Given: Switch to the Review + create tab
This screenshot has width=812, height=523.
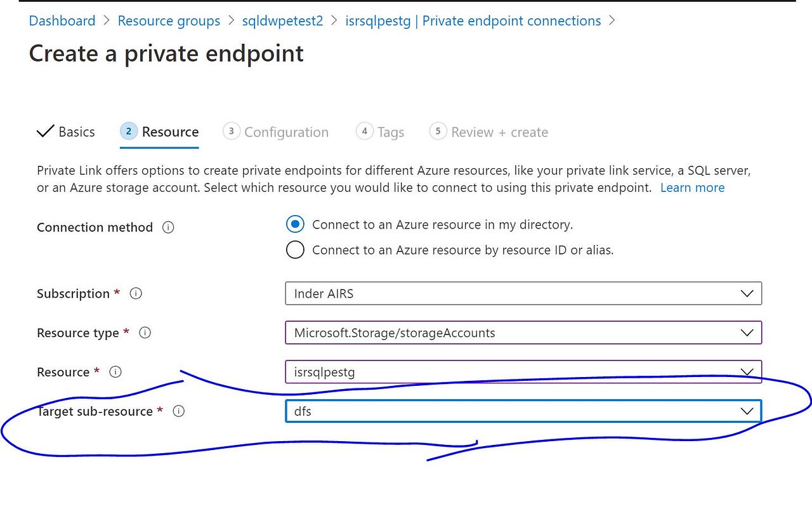Looking at the screenshot, I should point(499,132).
